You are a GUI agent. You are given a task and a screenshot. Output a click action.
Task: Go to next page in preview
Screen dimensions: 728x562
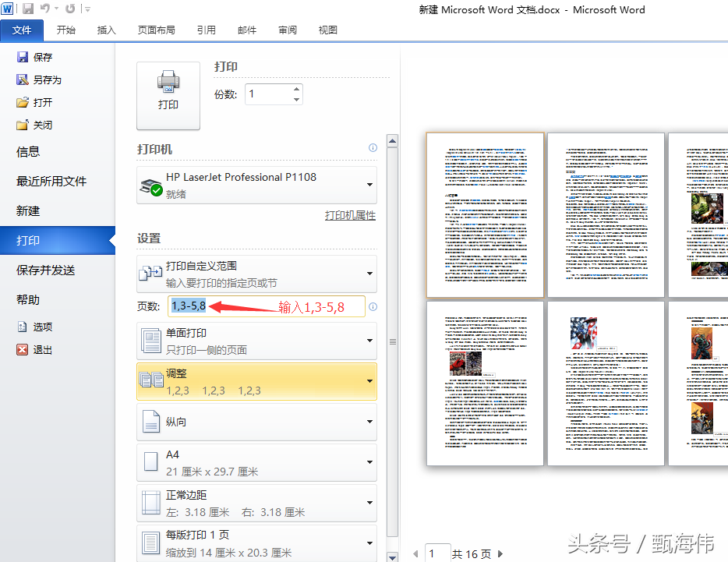[x=500, y=553]
